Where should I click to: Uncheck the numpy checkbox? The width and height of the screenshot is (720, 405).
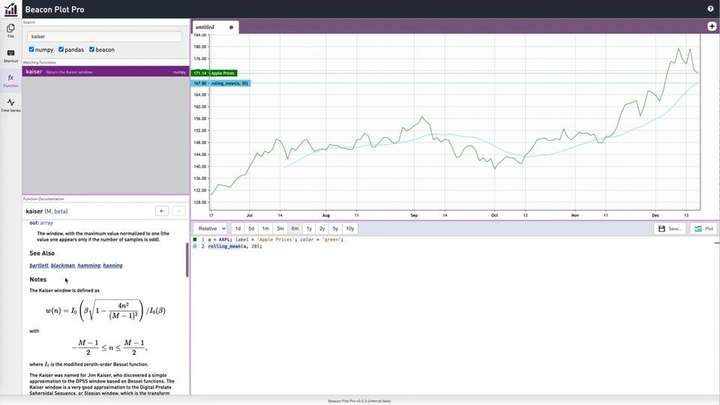tap(32, 49)
